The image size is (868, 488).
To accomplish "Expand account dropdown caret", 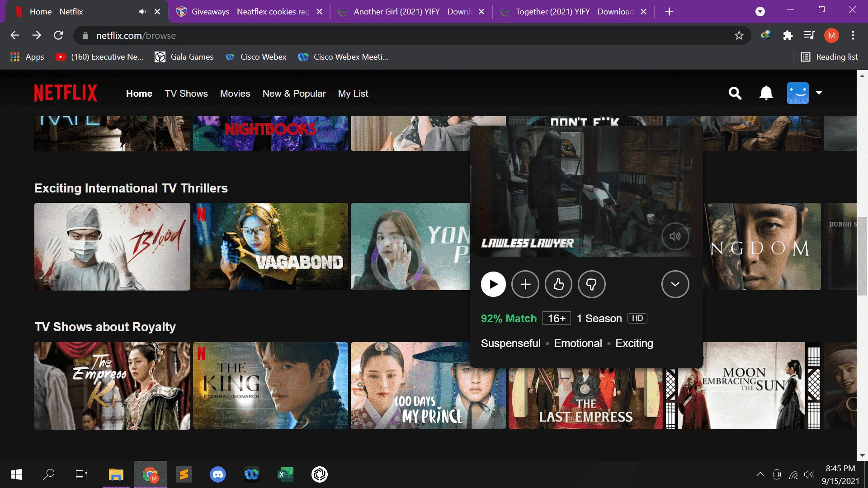I will tap(819, 93).
